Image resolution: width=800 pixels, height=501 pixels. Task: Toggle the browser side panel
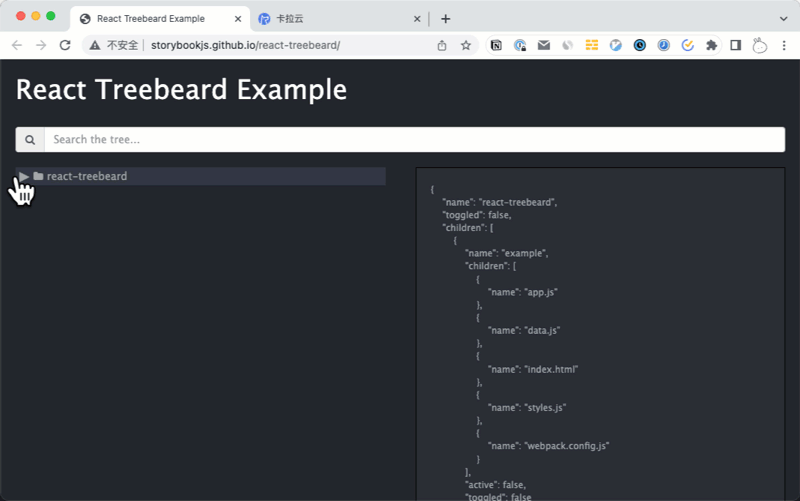pos(735,45)
